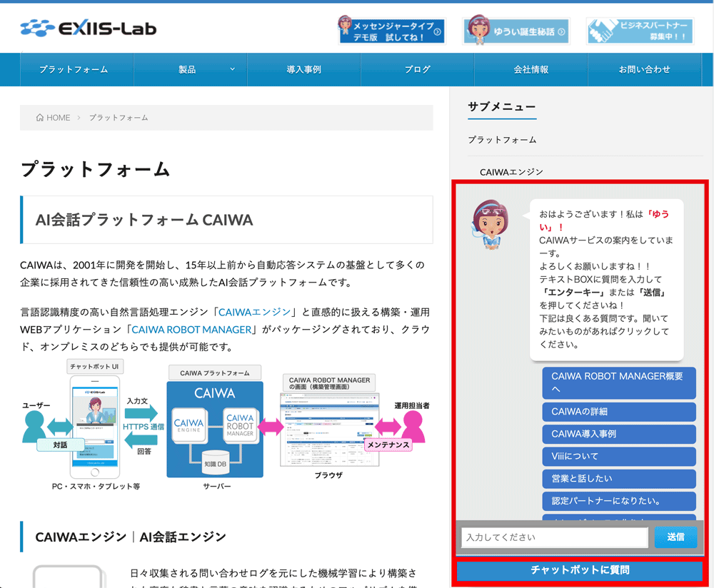This screenshot has height=588, width=714.
Task: Expand the 製品 dropdown chevron
Action: 232,69
